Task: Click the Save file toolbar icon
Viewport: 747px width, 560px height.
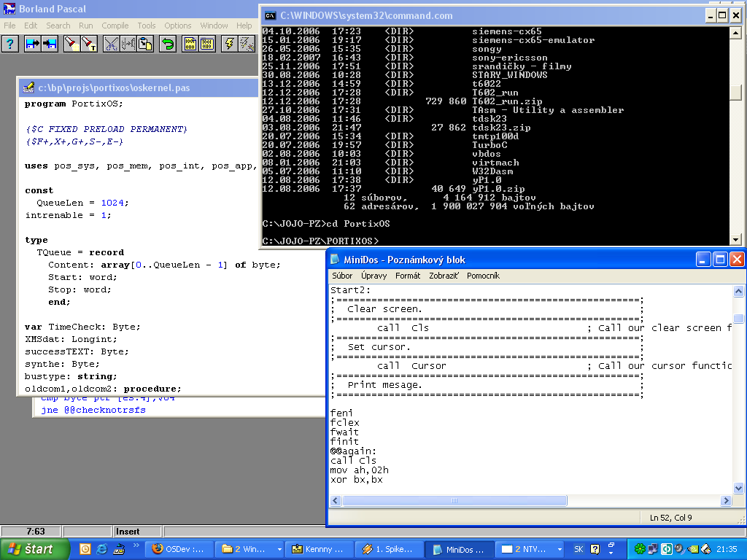Action: [50, 44]
